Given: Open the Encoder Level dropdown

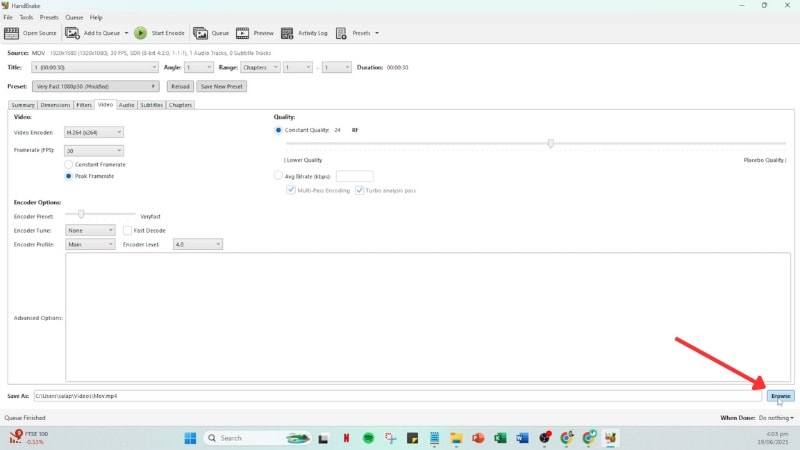Looking at the screenshot, I should [197, 244].
